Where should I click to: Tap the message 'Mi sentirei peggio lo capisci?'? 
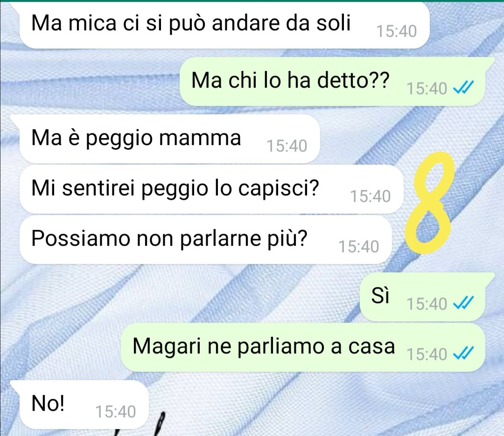(x=211, y=189)
